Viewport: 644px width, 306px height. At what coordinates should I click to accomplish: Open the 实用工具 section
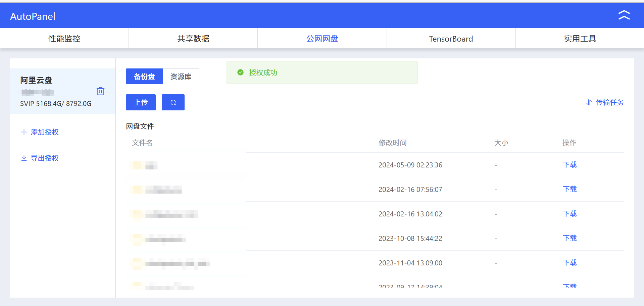pos(580,39)
